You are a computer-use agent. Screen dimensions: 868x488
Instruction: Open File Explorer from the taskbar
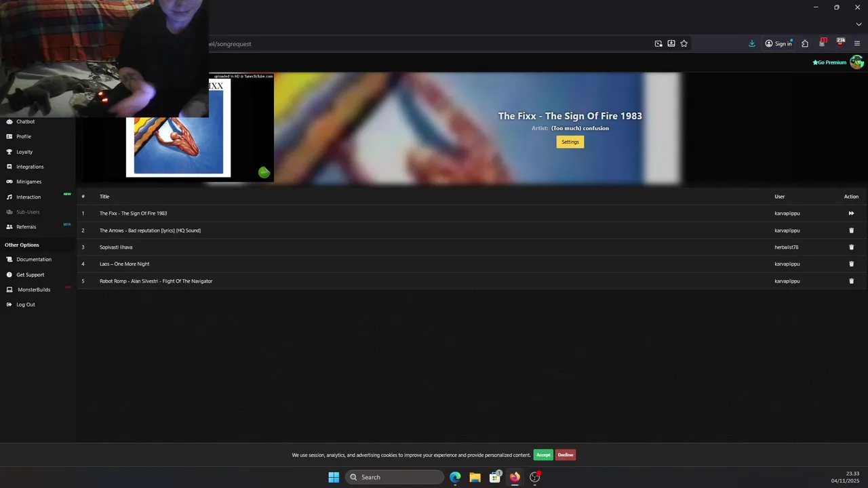[x=475, y=477]
